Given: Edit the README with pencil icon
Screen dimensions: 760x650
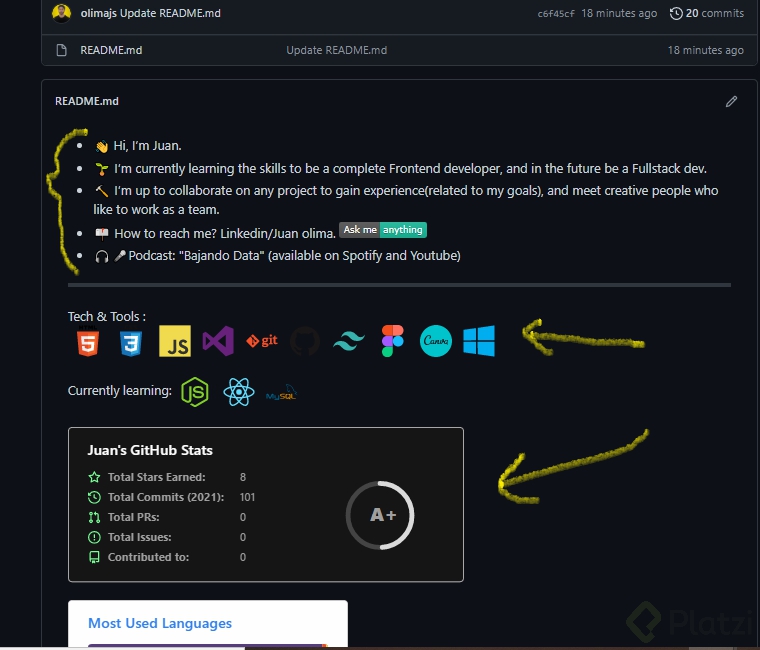Looking at the screenshot, I should point(731,101).
